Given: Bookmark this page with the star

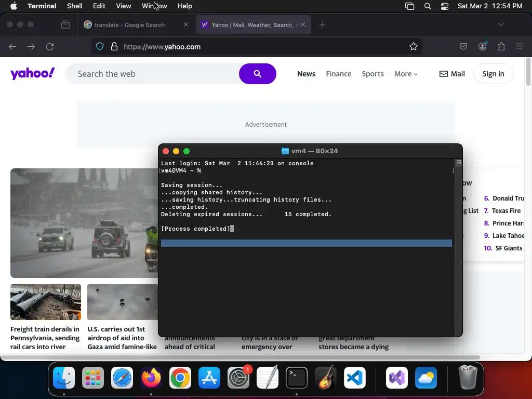Looking at the screenshot, I should pos(413,46).
